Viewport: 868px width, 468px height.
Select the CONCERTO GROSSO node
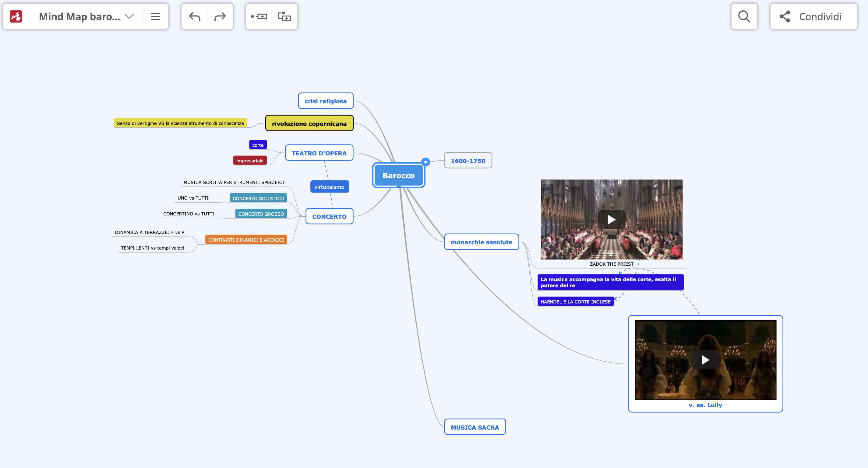coord(261,214)
